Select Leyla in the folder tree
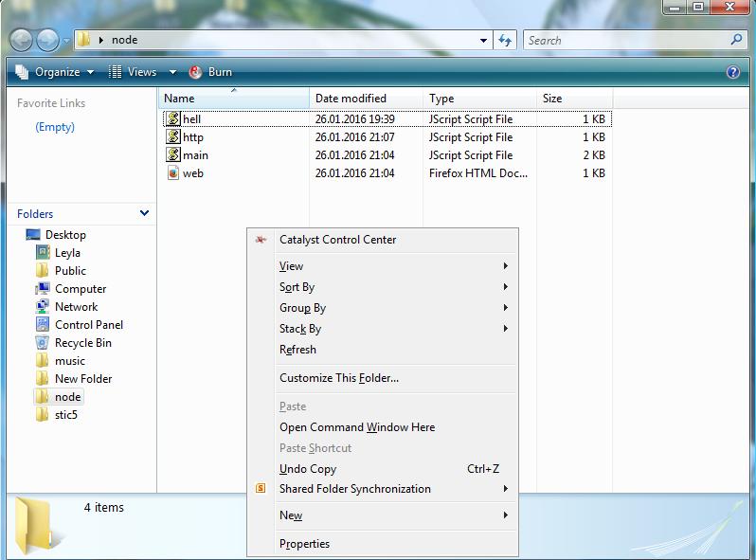Image resolution: width=756 pixels, height=560 pixels. click(67, 253)
